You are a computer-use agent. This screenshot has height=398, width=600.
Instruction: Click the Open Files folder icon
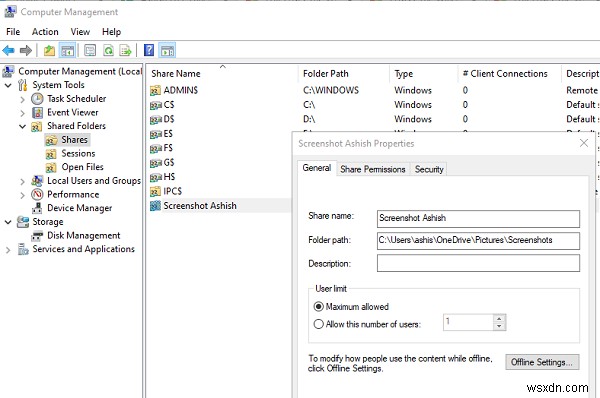[x=51, y=167]
